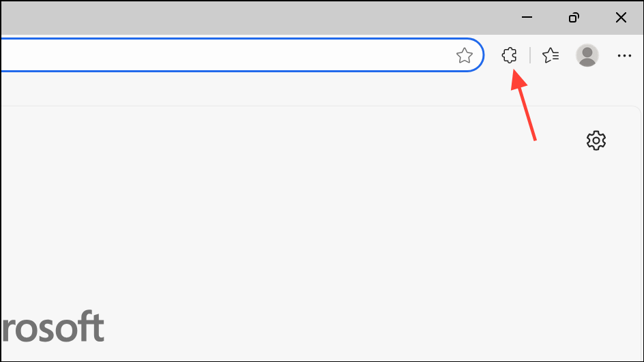Open the profile avatar menu

[x=587, y=55]
